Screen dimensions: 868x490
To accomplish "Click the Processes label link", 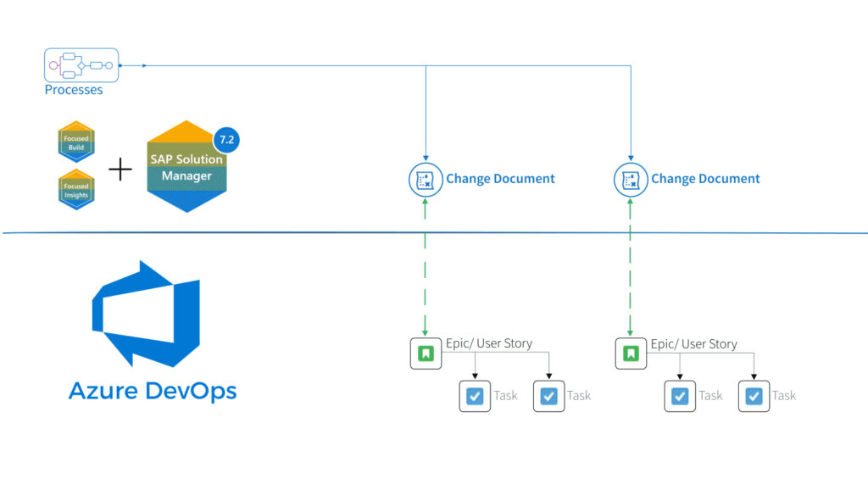I will [x=74, y=89].
